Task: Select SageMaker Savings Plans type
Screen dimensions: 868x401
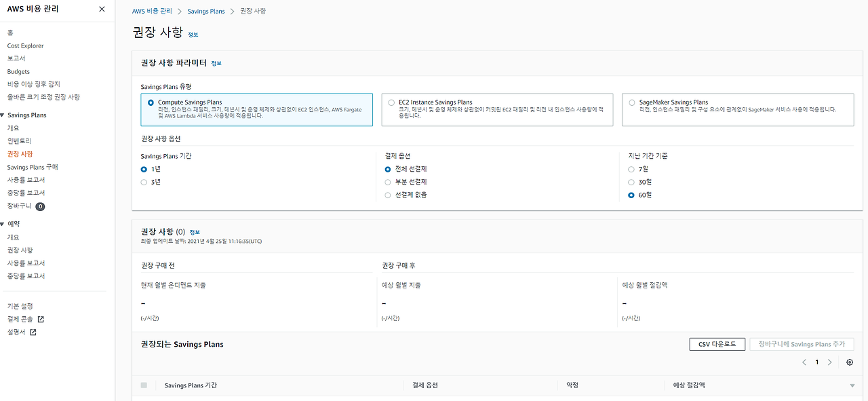Action: coord(738,110)
